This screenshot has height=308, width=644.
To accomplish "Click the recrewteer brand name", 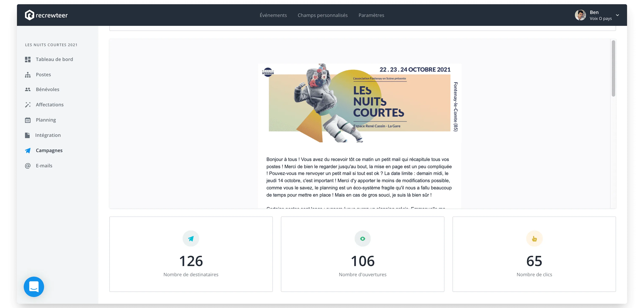I will [x=52, y=15].
